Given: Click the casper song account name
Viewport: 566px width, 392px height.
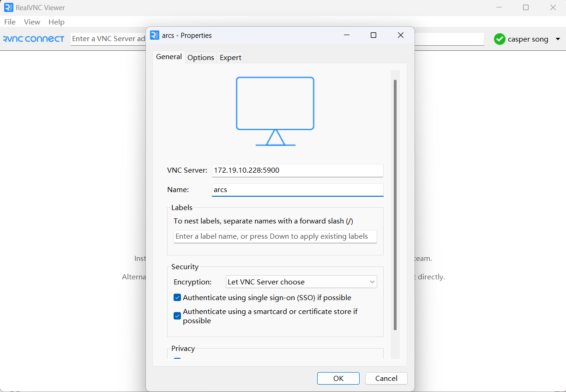Looking at the screenshot, I should [x=528, y=39].
